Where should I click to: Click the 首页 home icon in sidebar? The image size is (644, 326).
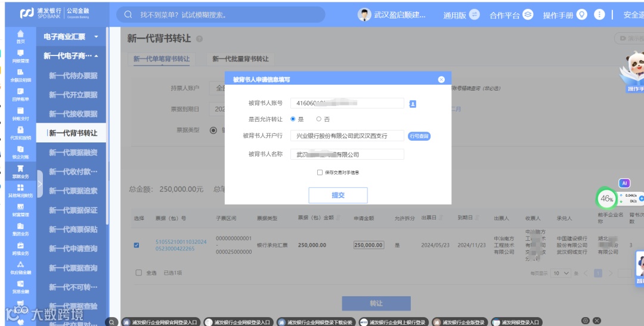point(20,33)
